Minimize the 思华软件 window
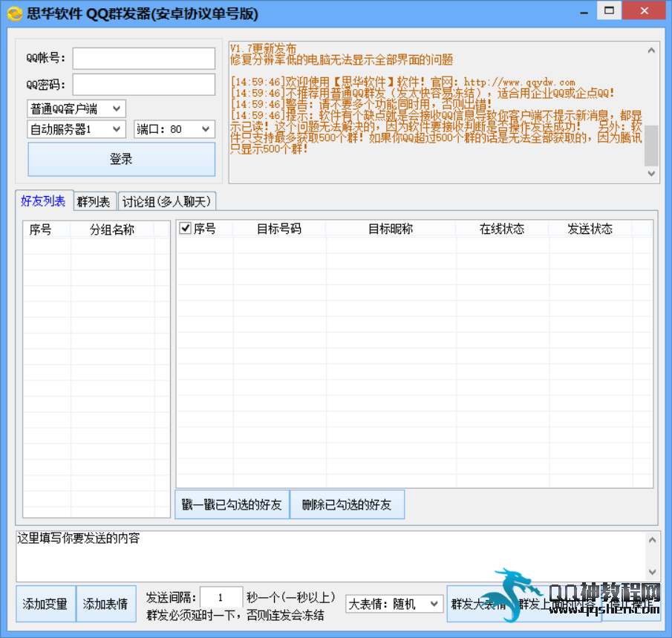 584,13
